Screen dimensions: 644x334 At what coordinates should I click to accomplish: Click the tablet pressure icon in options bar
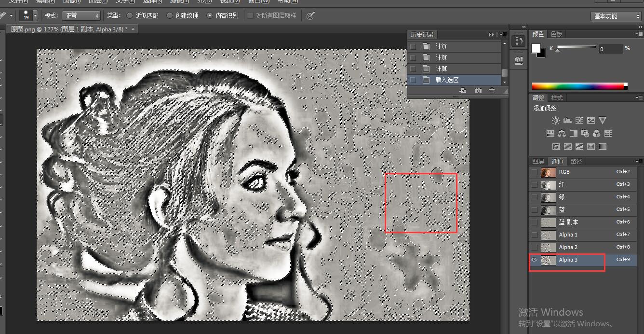point(310,15)
